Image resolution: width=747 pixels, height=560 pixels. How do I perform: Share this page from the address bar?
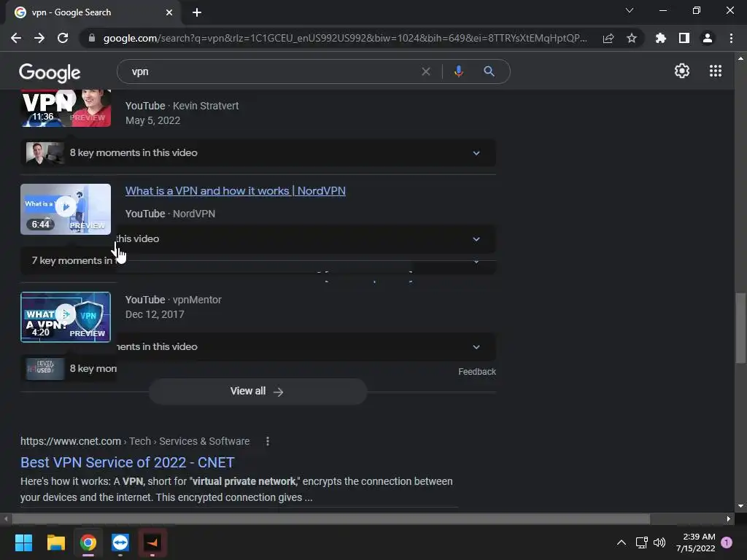click(x=608, y=38)
